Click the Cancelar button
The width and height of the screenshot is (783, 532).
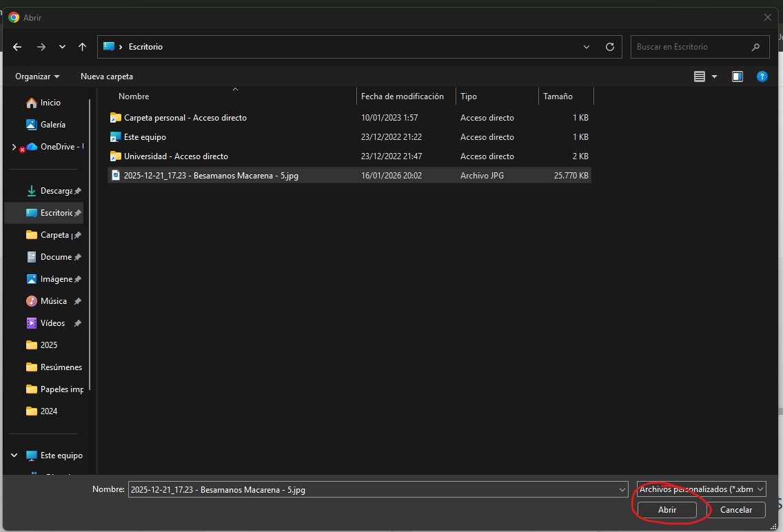(x=736, y=509)
